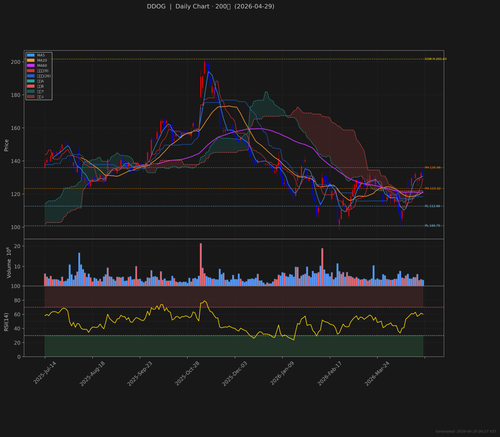This screenshot has width=500, height=437.
Task: Click the 'MA5' legend label
Action: click(x=41, y=55)
